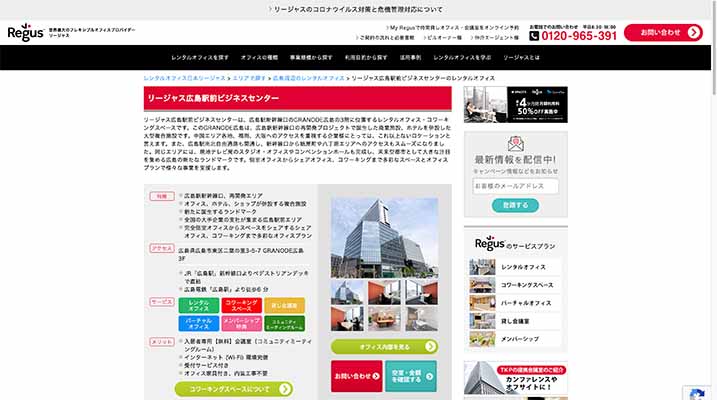Select the first gallery thumbnail showing the building exterior
The width and height of the screenshot is (717, 400).
tap(348, 293)
